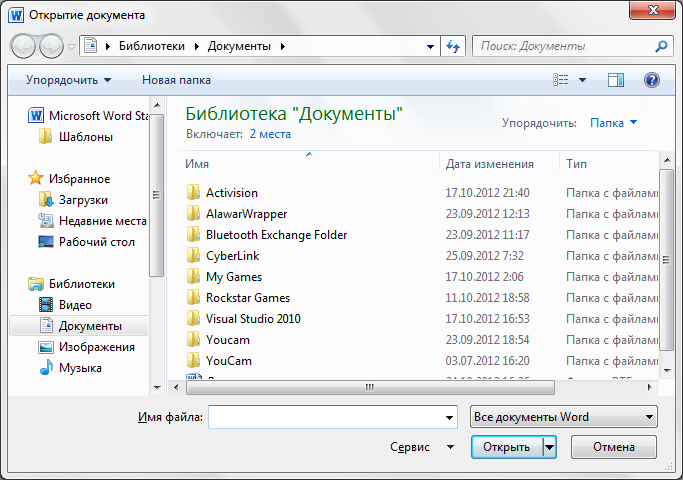Click Документы in the address path
The width and height of the screenshot is (683, 480).
pos(239,46)
